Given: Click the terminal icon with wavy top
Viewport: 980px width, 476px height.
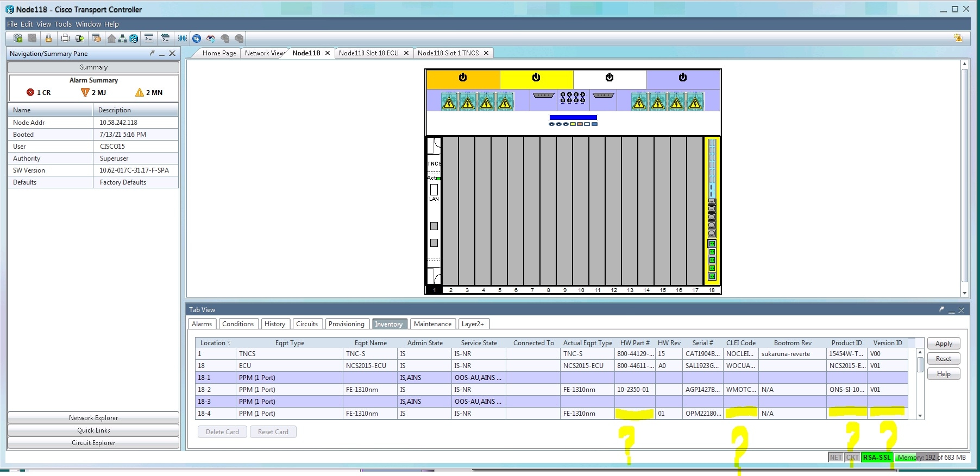Looking at the screenshot, I should coord(166,38).
